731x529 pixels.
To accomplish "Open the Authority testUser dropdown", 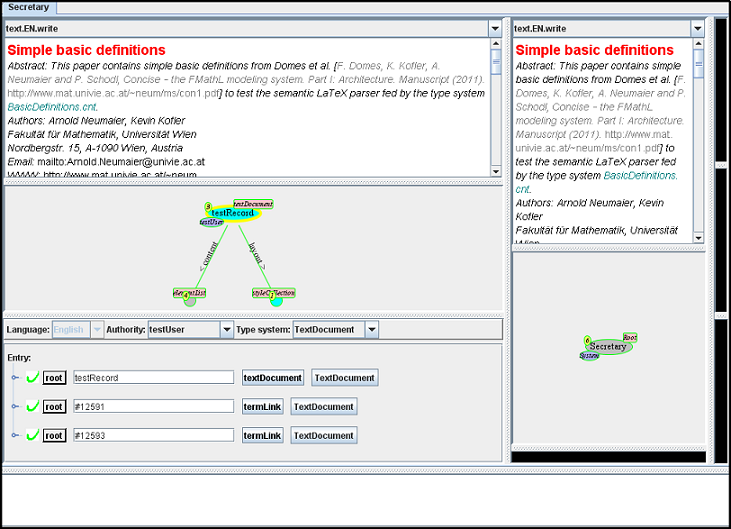I will 227,330.
